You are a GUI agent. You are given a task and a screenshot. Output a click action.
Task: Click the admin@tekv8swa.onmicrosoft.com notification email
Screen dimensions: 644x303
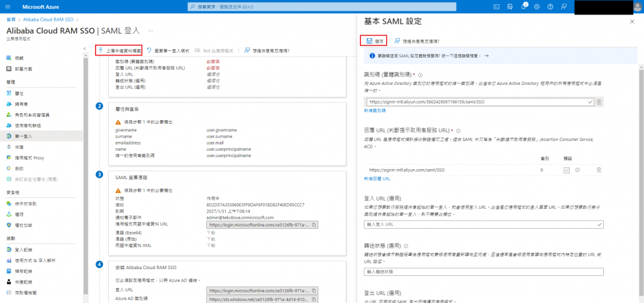[240, 217]
